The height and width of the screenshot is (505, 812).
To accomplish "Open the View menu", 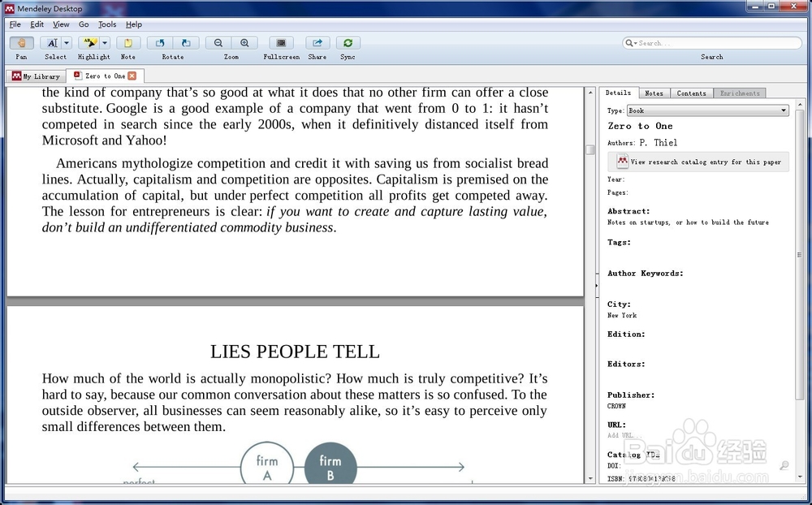I will coord(61,24).
